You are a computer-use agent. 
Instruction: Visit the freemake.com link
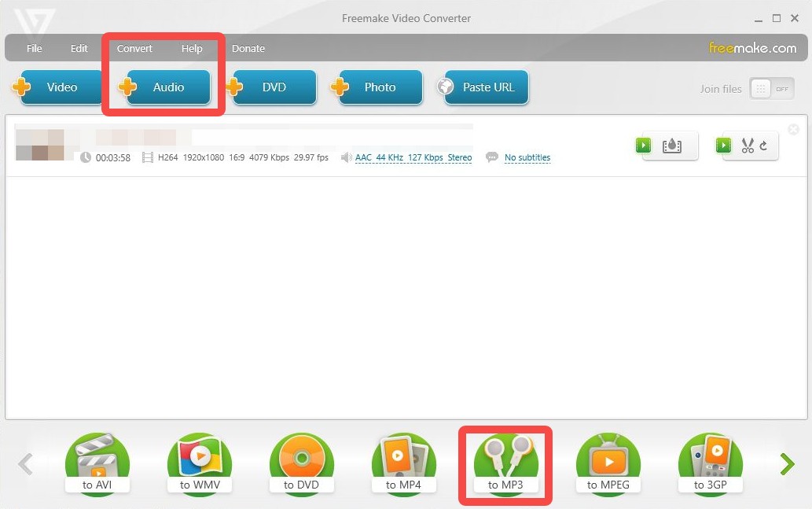click(x=752, y=48)
